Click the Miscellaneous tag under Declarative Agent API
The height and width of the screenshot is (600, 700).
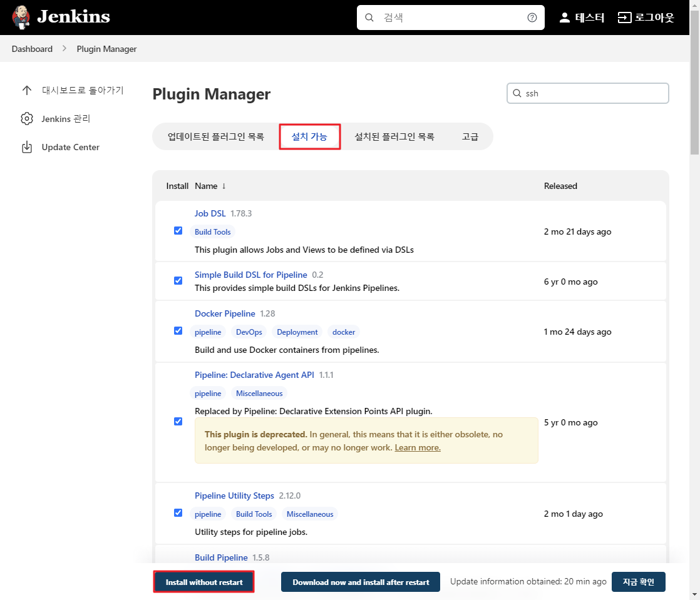coord(259,394)
